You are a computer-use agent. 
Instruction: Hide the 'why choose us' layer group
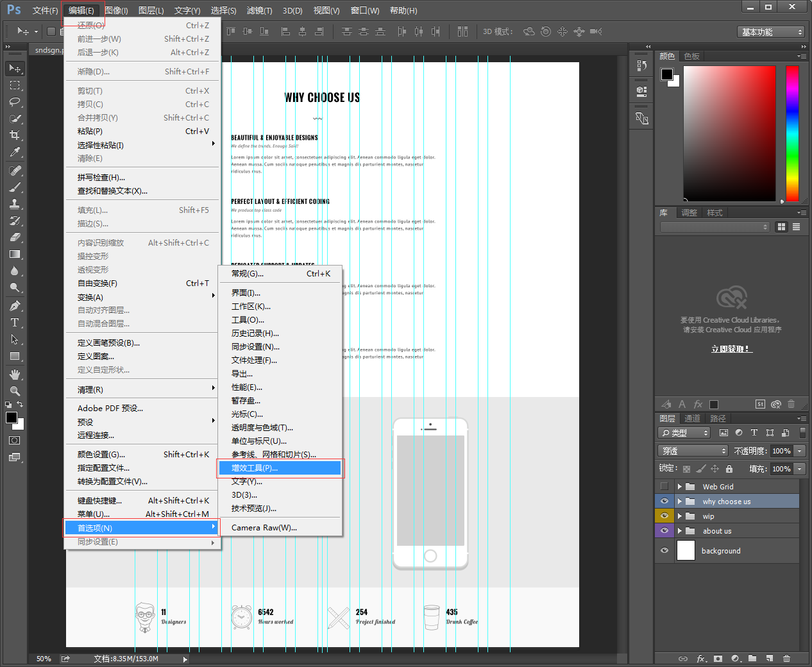[664, 502]
